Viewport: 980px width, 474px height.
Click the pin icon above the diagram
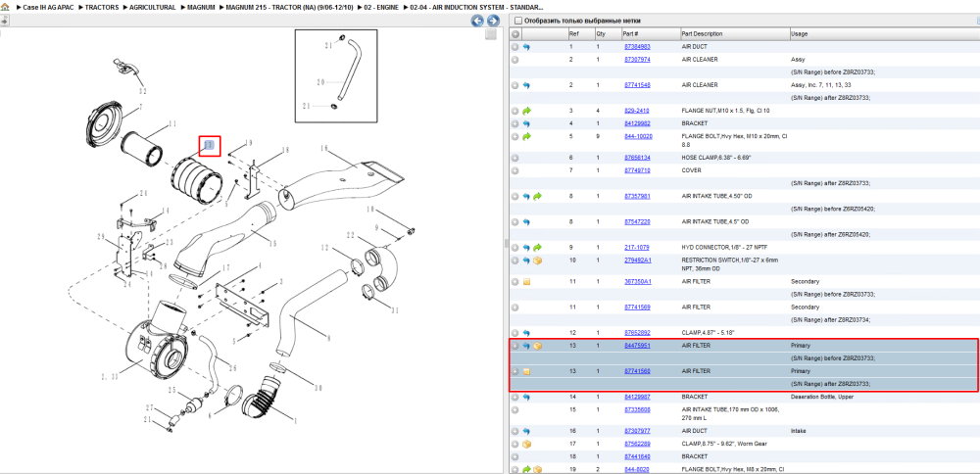tap(4, 21)
